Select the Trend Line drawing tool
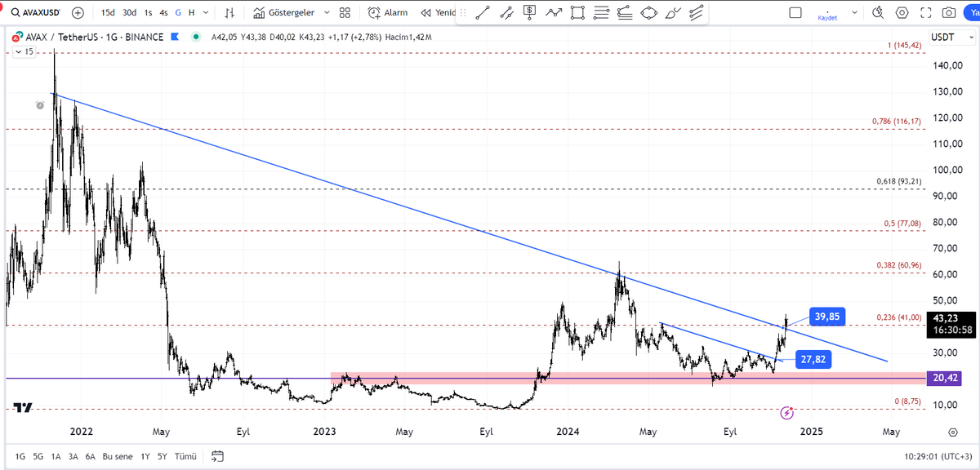 pyautogui.click(x=483, y=12)
